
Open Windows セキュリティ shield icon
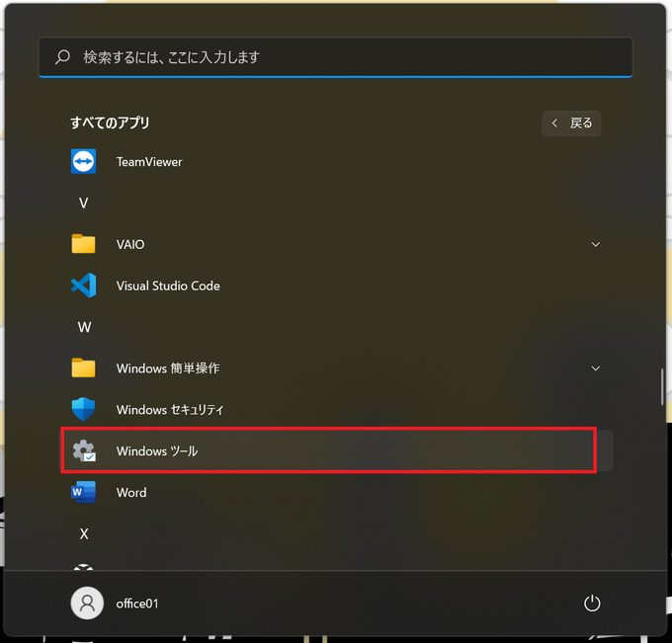(x=83, y=409)
